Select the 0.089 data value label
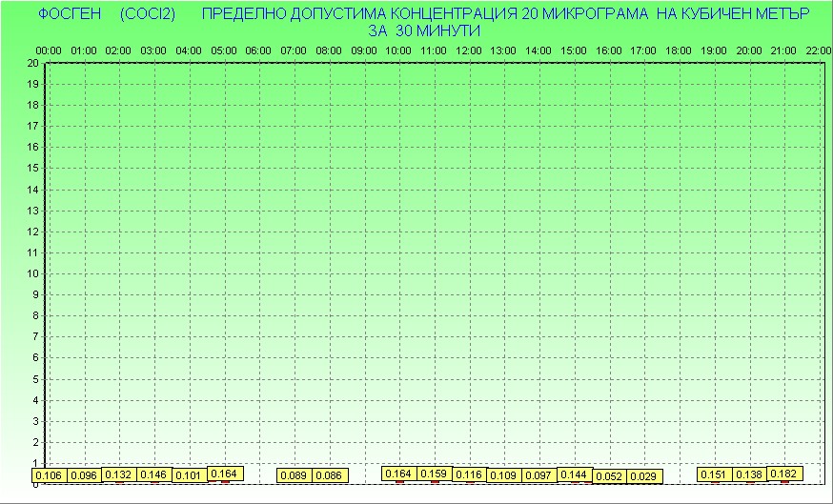This screenshot has height=504, width=833. tap(295, 475)
